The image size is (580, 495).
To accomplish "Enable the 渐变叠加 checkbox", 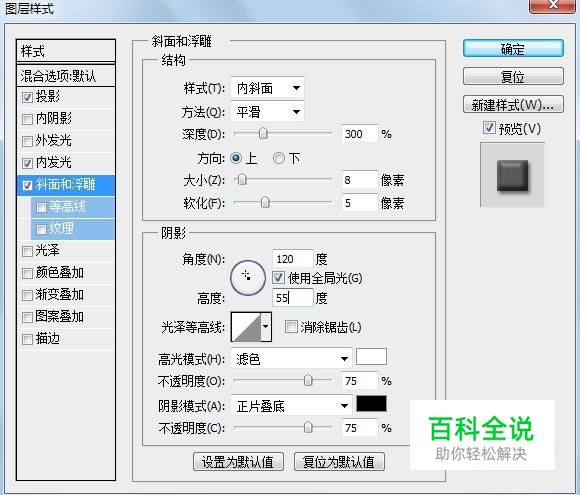I will (27, 295).
